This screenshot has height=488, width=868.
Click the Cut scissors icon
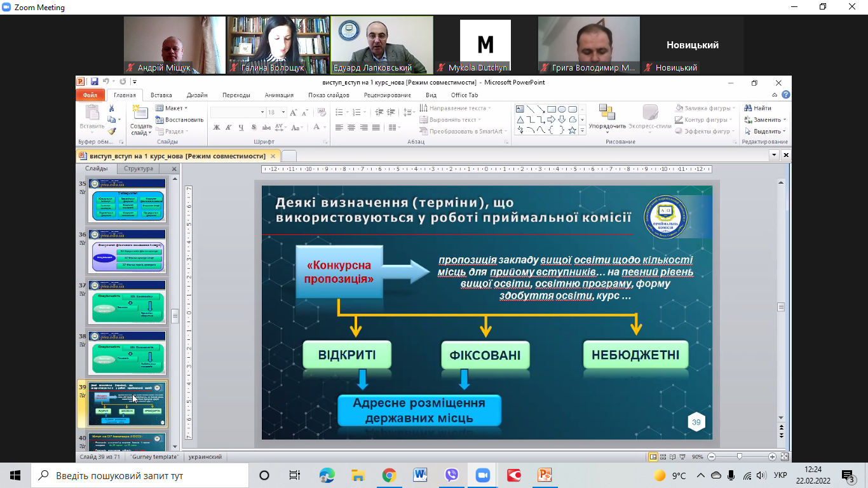click(112, 109)
